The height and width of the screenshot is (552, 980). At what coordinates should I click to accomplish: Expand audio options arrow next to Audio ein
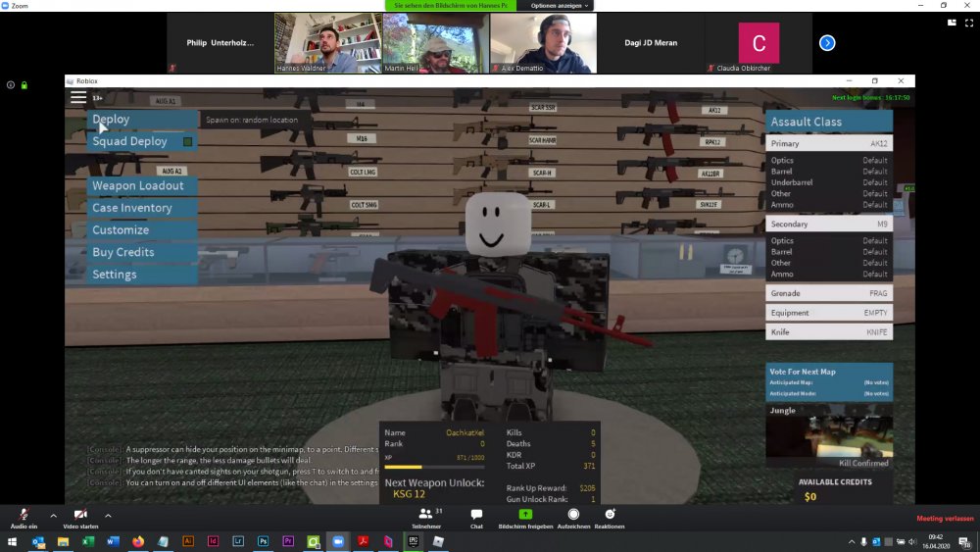pyautogui.click(x=53, y=516)
